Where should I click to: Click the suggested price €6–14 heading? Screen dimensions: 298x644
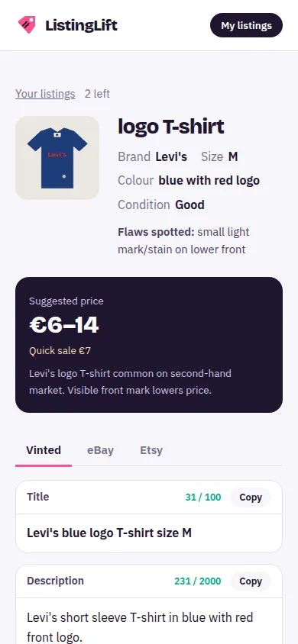(64, 325)
